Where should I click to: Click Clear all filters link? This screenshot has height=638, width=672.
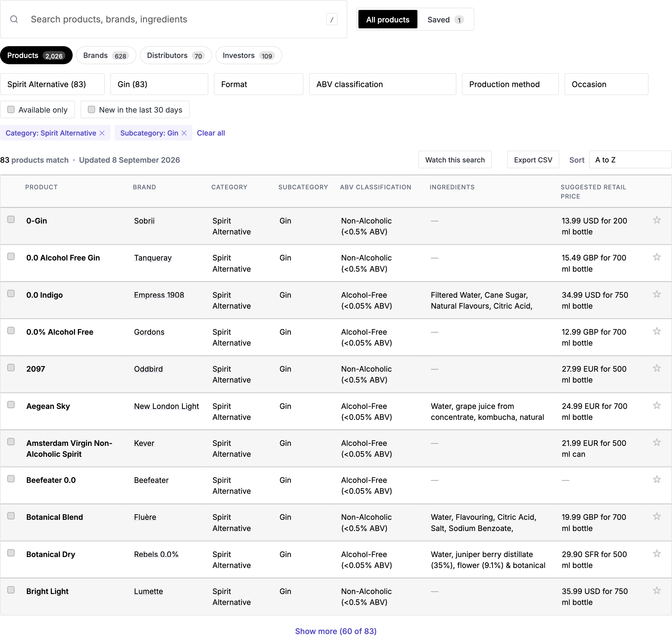coord(211,133)
